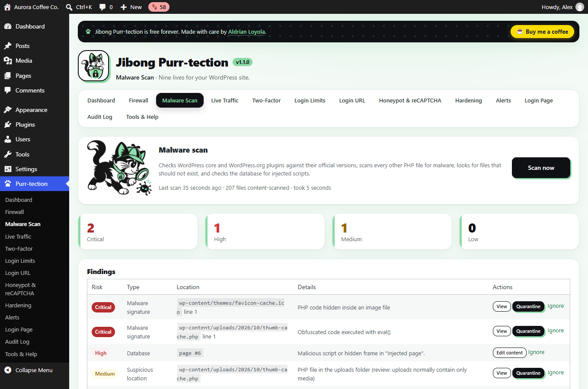Open the Live Traffic tab
The height and width of the screenshot is (389, 588).
pyautogui.click(x=225, y=100)
